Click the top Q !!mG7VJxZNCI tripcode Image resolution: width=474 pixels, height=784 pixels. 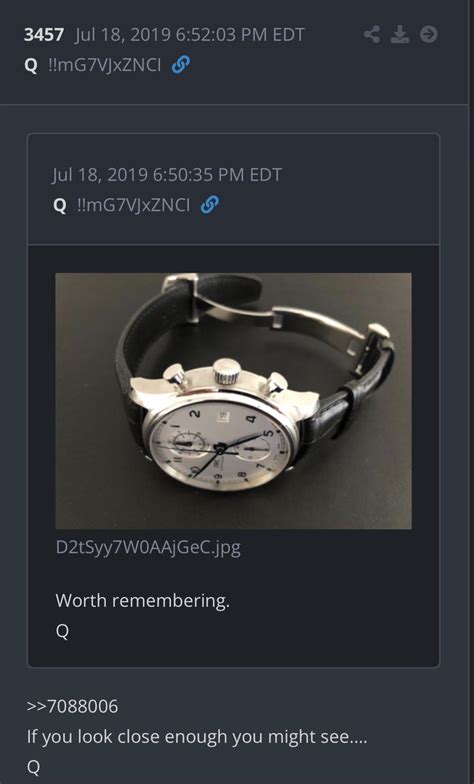point(92,66)
